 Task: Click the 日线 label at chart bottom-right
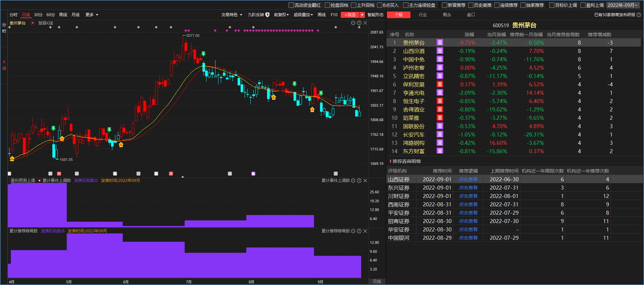(x=377, y=281)
